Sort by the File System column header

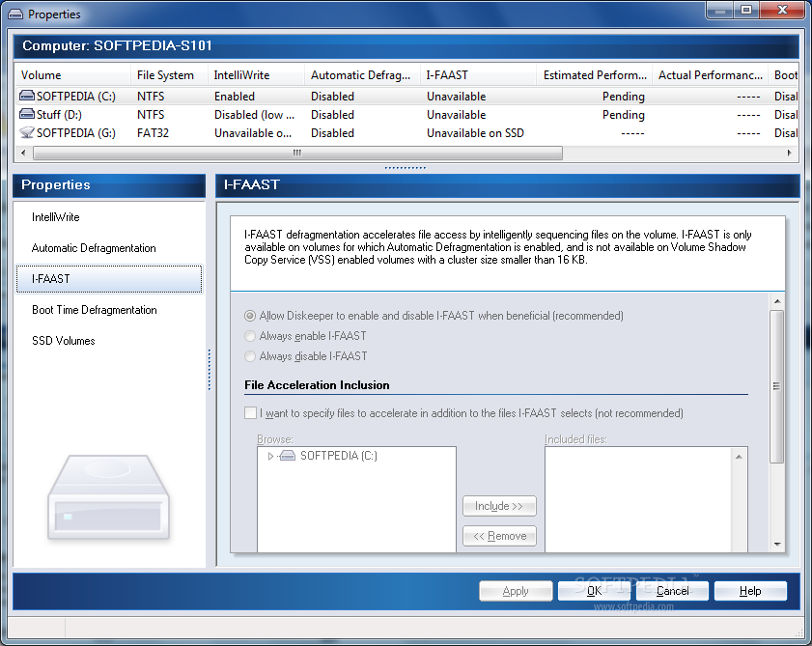[x=169, y=75]
